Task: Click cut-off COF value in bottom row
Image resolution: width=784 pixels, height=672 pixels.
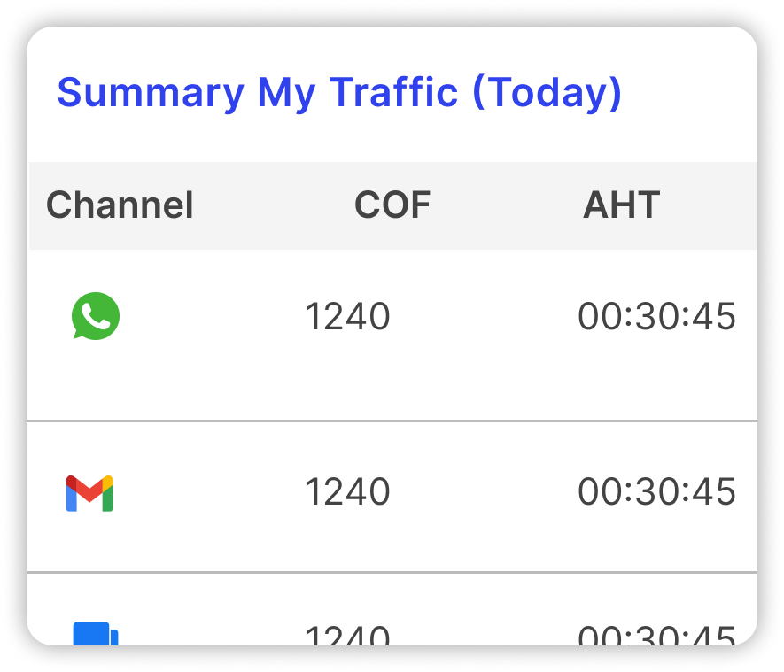Action: (347, 635)
